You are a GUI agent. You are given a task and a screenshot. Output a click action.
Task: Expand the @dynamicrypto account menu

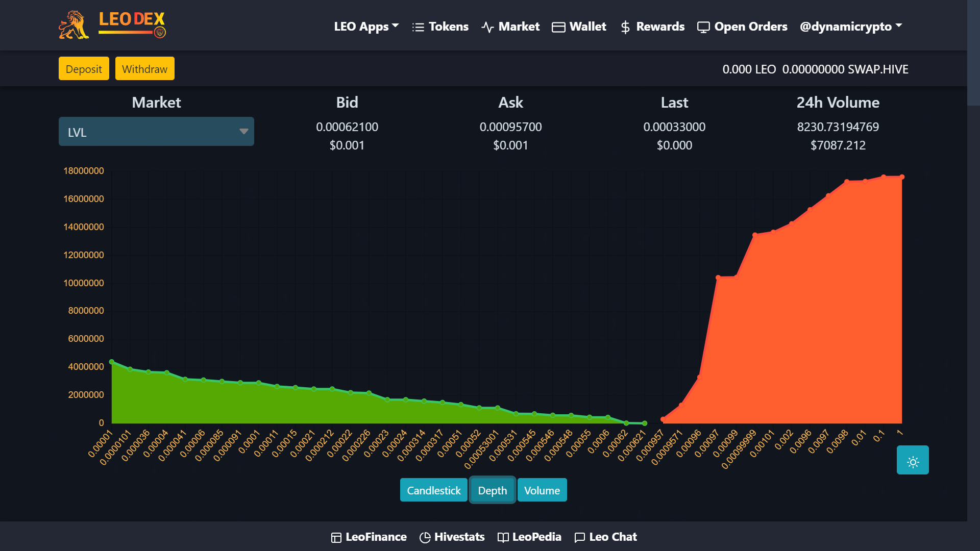(x=851, y=27)
